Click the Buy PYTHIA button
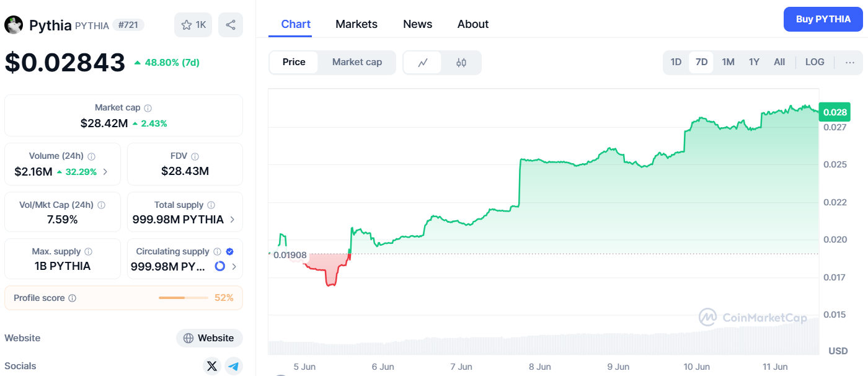Image resolution: width=868 pixels, height=376 pixels. 823,19
